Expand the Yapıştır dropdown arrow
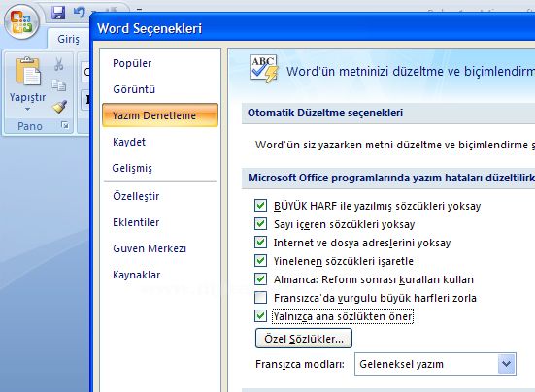 point(27,109)
